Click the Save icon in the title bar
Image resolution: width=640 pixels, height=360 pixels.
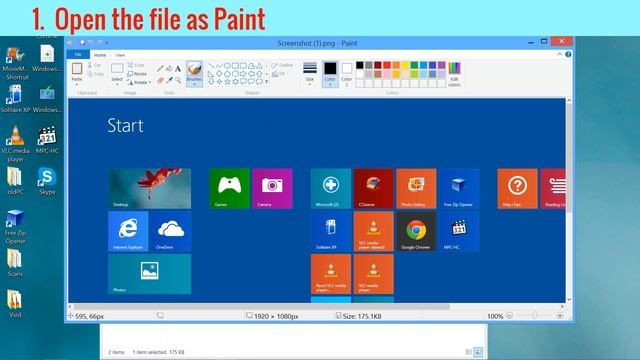(x=82, y=42)
